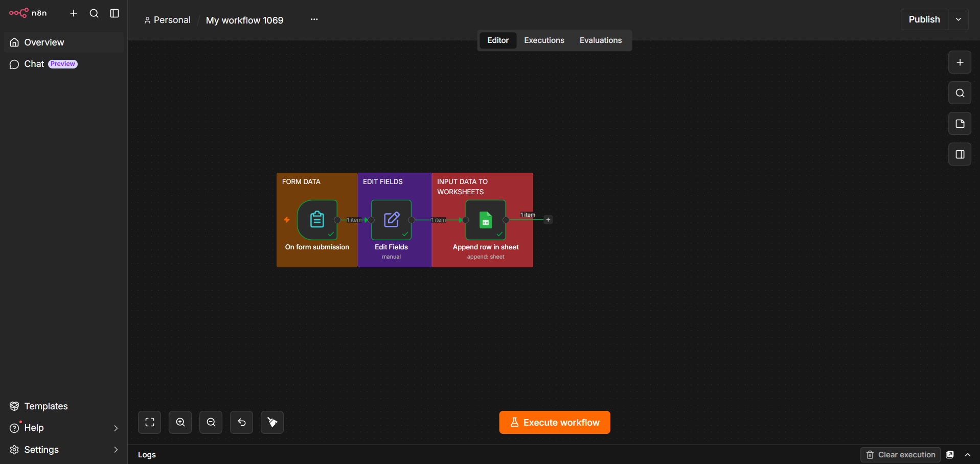The width and height of the screenshot is (980, 464).
Task: Fit workflow to view
Action: click(x=150, y=423)
